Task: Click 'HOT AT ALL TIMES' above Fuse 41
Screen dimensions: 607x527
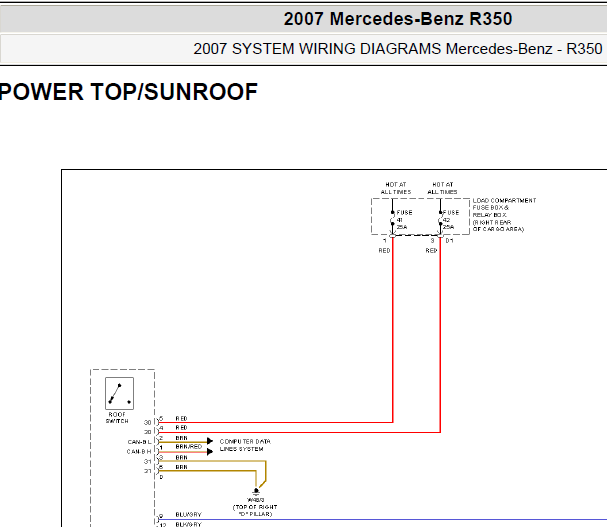Action: pos(396,188)
